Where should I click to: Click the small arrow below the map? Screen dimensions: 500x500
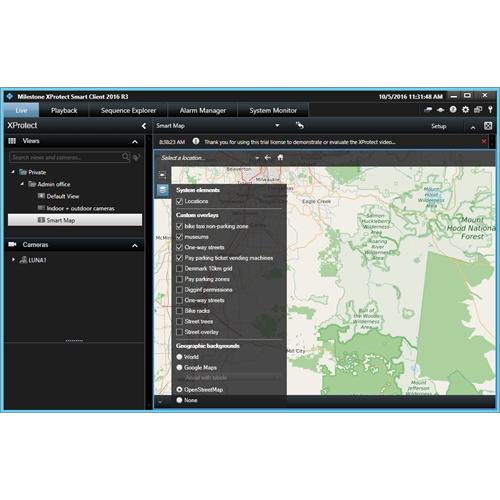(160, 402)
